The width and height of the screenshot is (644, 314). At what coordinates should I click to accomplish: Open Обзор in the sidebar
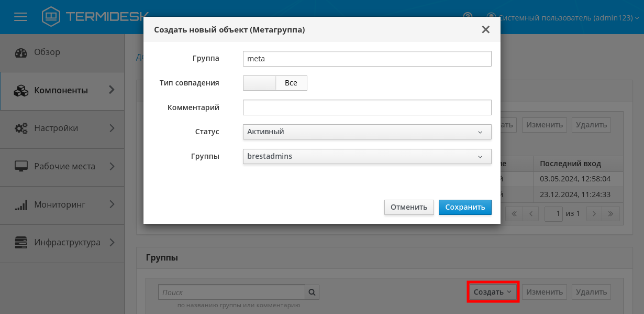[x=62, y=52]
